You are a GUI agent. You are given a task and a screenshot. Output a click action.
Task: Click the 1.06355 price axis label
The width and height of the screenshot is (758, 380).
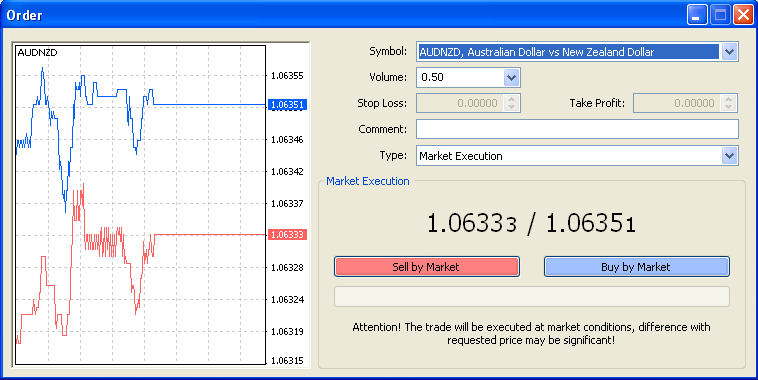287,76
